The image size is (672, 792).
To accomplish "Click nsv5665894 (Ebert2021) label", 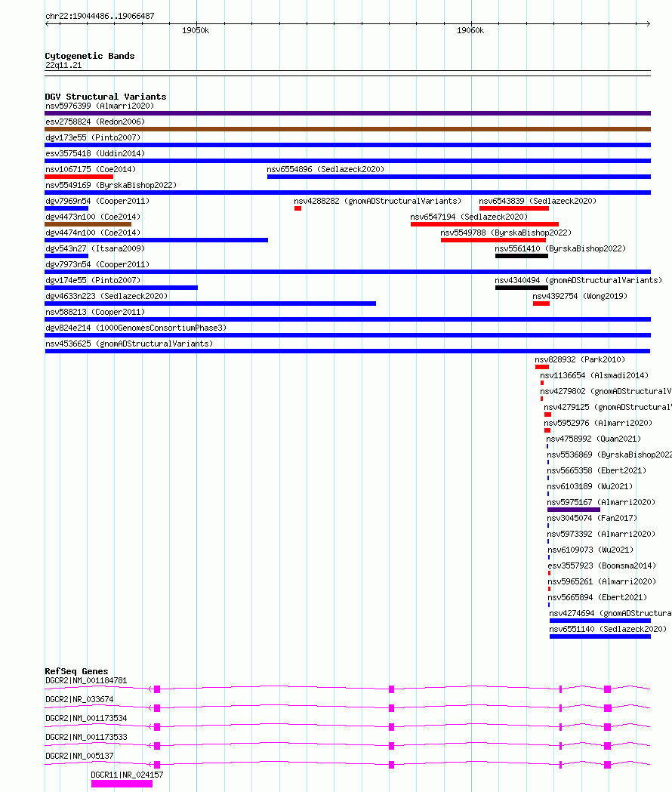I will (x=597, y=597).
